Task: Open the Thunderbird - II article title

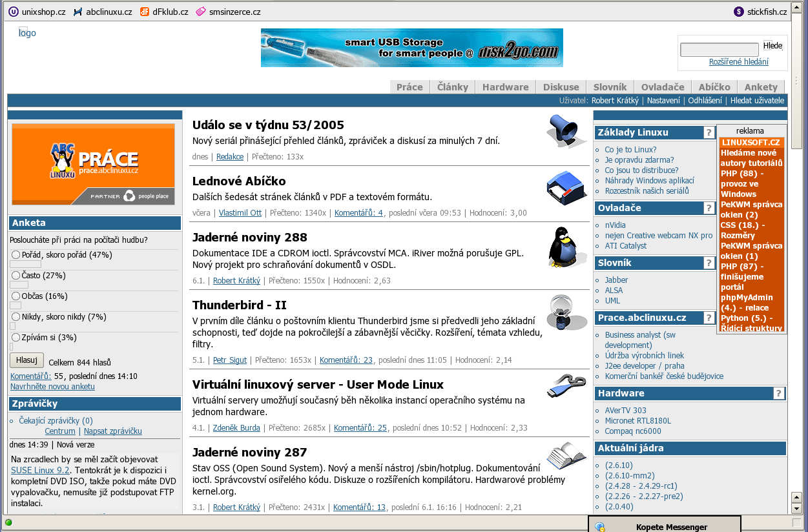Action: click(240, 305)
